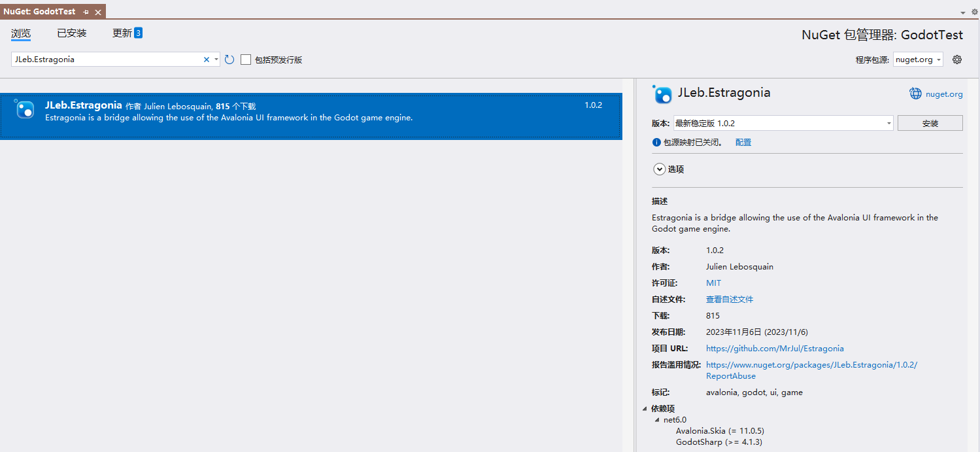The image size is (980, 452).
Task: Clear the search box text
Action: point(207,60)
